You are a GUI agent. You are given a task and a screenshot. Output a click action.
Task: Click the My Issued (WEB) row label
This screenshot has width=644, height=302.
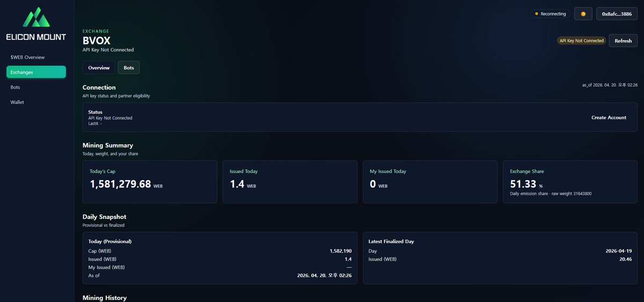click(x=107, y=267)
